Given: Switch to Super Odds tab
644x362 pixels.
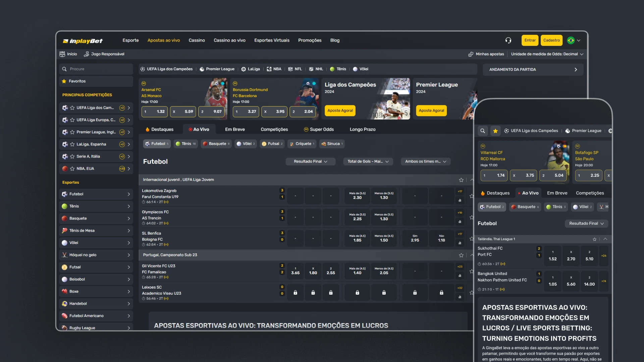Looking at the screenshot, I should pos(319,129).
